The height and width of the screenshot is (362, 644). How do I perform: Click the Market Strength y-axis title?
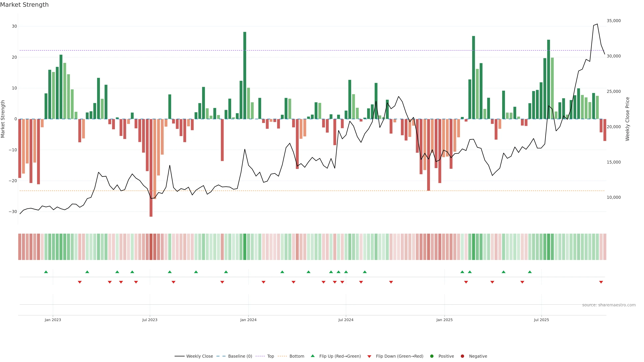[3, 119]
